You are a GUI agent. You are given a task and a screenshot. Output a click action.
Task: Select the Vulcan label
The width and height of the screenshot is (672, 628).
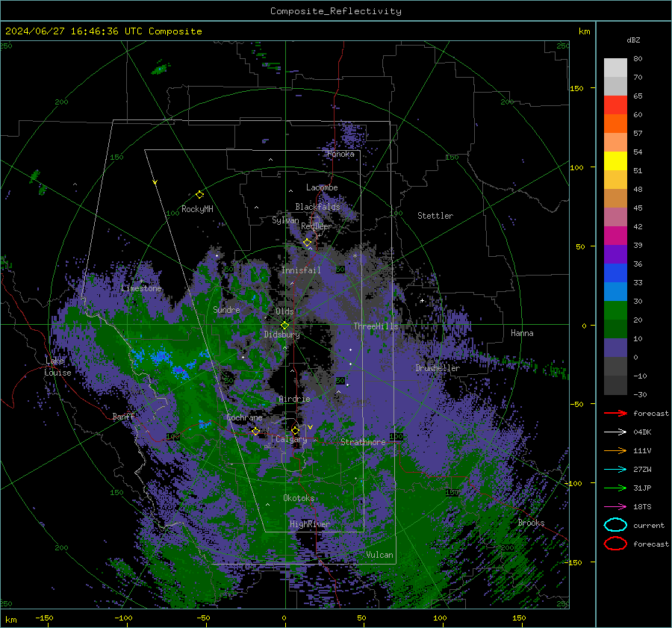coord(379,555)
